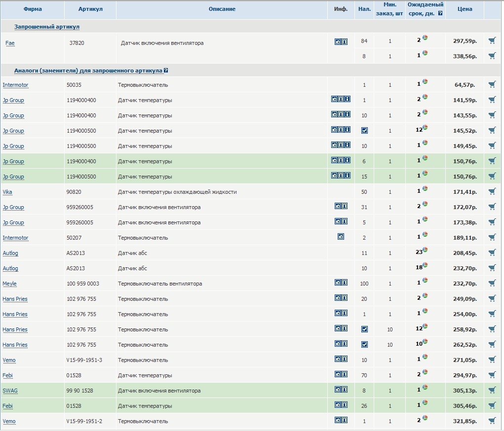Toggle availability checkbox in 258,92р. Hans Pries row
Viewport: 504px width, 431px height.
(x=364, y=329)
